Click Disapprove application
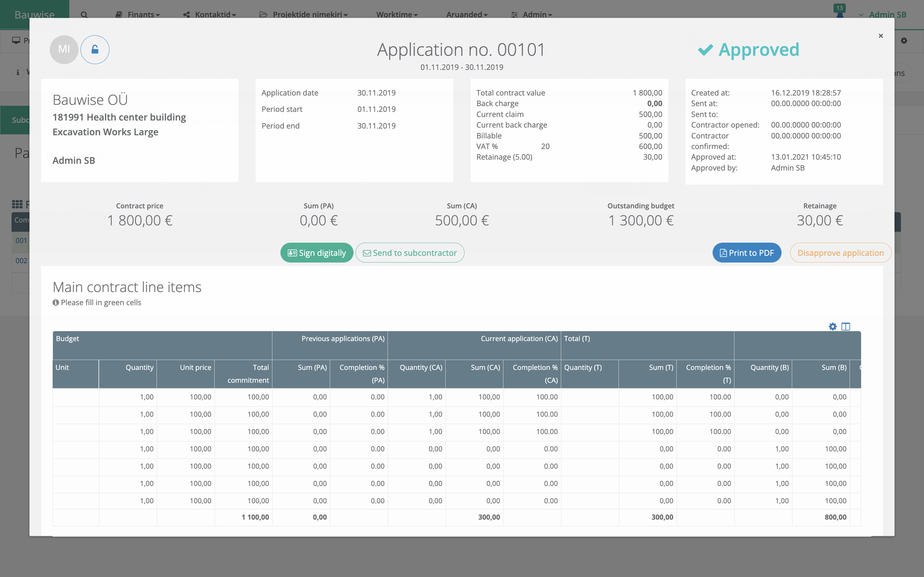This screenshot has width=924, height=577. click(840, 253)
